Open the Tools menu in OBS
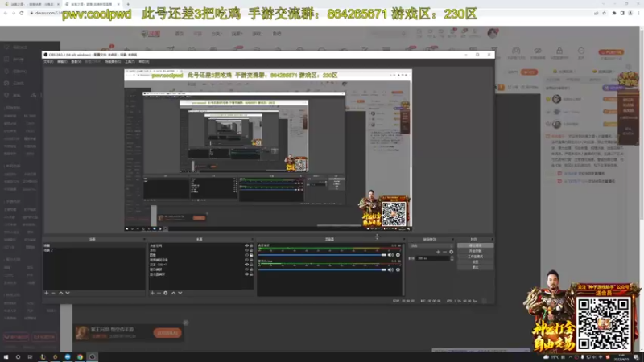This screenshot has height=362, width=644. click(x=130, y=62)
